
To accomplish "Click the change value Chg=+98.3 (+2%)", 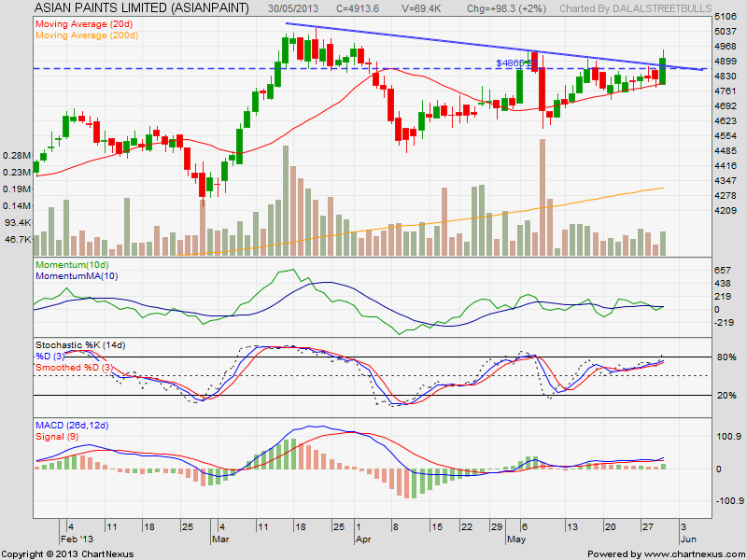I will point(506,8).
